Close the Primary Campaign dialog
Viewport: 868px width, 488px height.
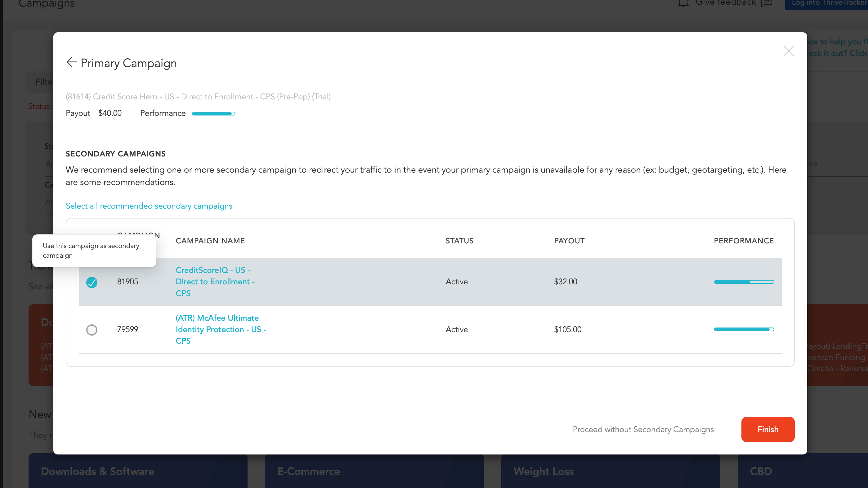(789, 51)
